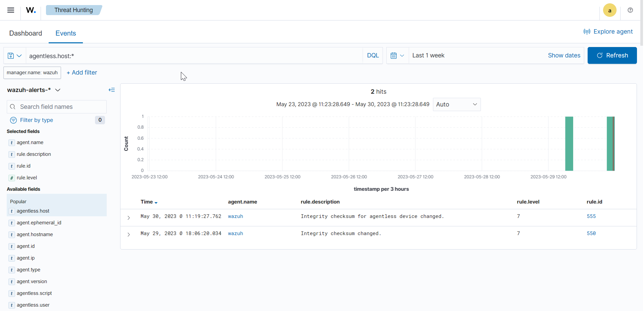Switch to the Dashboard tab

coord(26,33)
